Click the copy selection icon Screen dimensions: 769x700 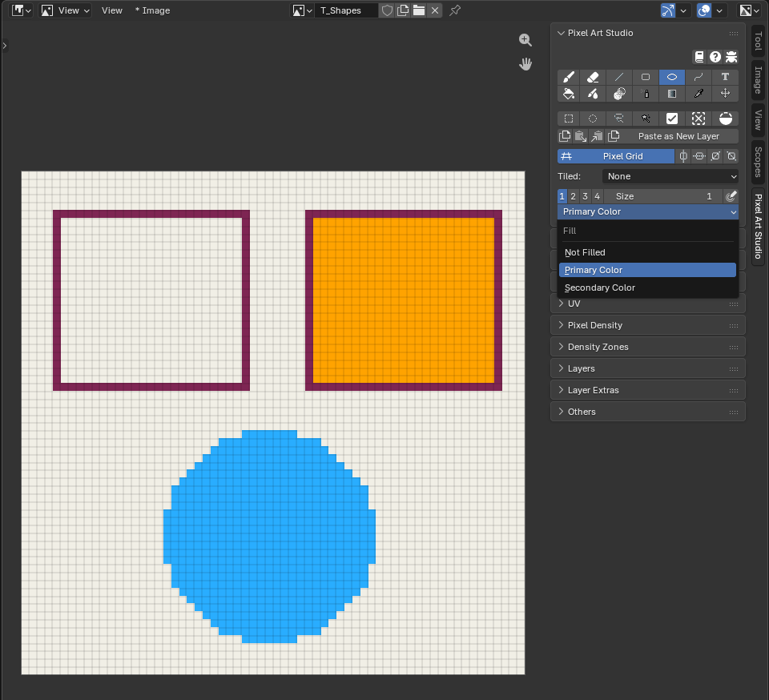click(565, 136)
